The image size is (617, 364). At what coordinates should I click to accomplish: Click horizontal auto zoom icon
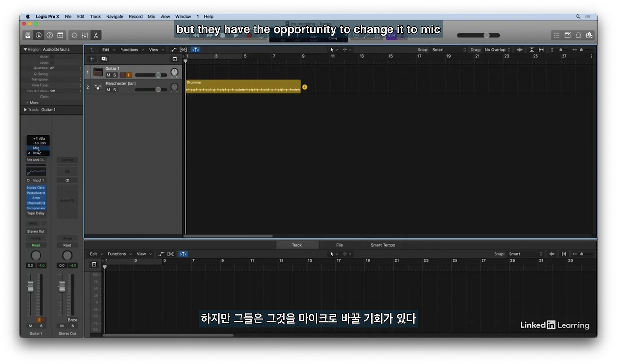point(541,50)
